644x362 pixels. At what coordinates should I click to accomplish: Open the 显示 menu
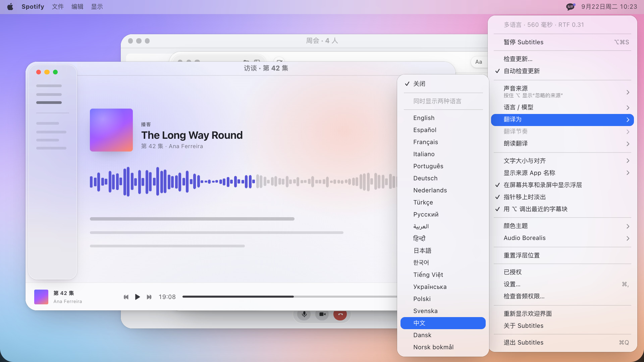97,7
